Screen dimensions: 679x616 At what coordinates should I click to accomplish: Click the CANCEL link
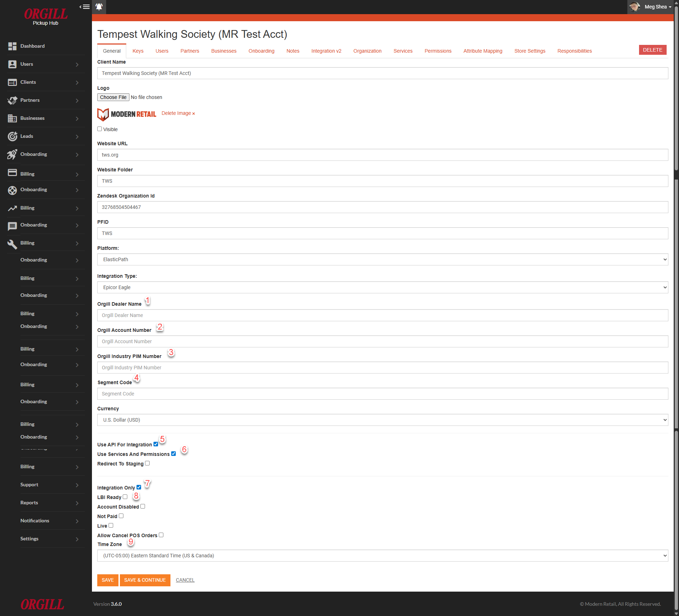[x=185, y=580]
